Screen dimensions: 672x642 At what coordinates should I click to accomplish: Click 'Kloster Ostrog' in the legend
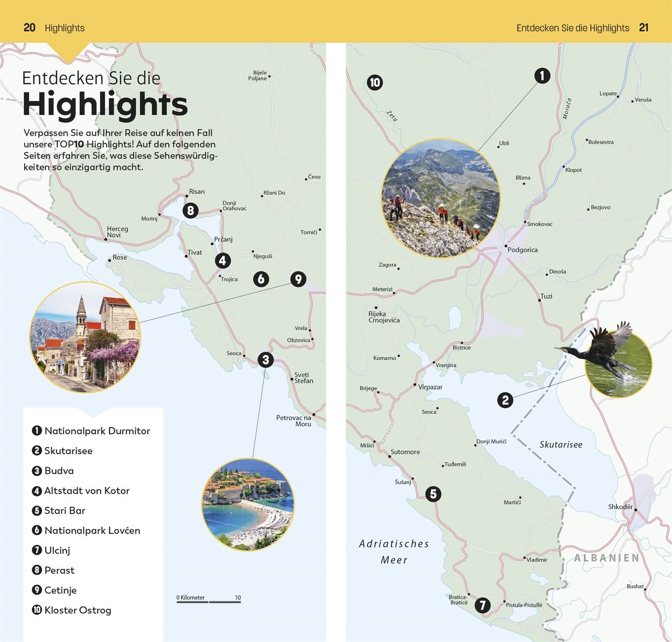pyautogui.click(x=78, y=610)
